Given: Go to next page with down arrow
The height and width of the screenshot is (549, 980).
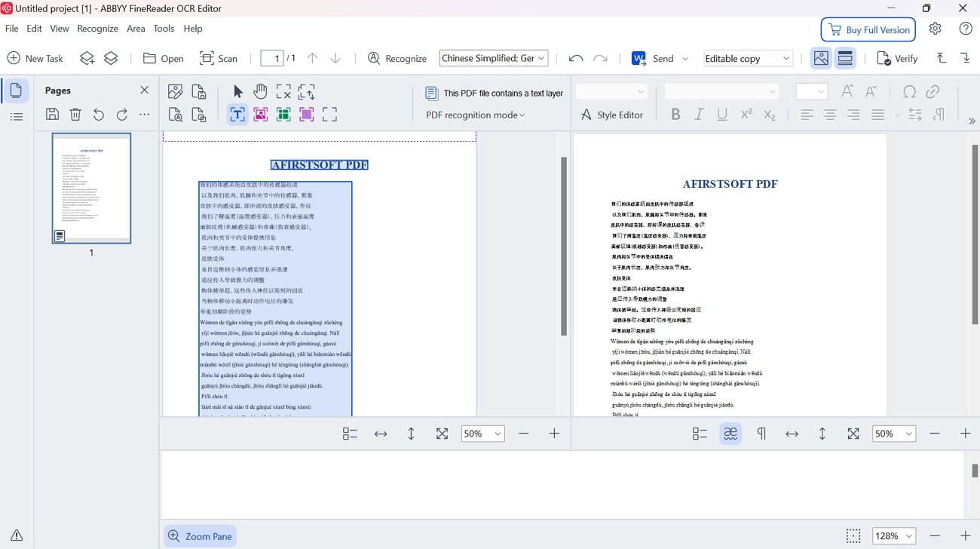Looking at the screenshot, I should click(335, 58).
